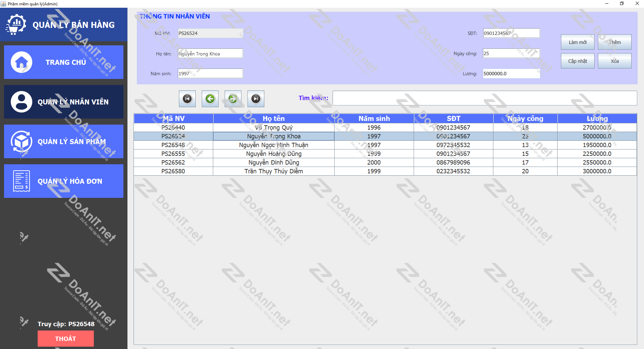Click salary cell 1950000.0
Screen dimensions: 644x349
[x=597, y=145]
